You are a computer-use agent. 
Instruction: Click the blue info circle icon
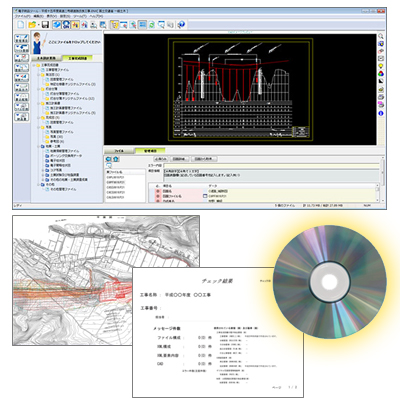click(381, 113)
